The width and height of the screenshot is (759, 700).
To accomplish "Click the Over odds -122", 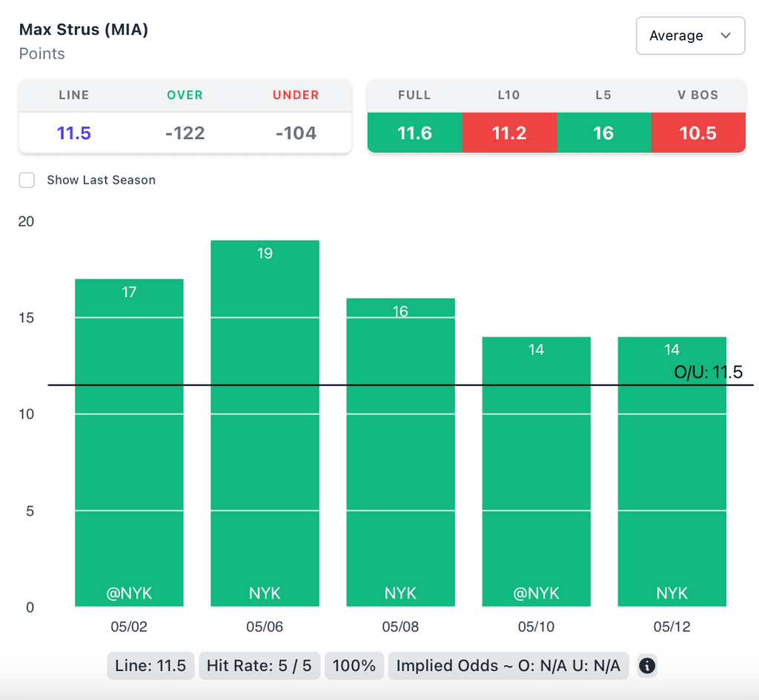I will coord(185,133).
